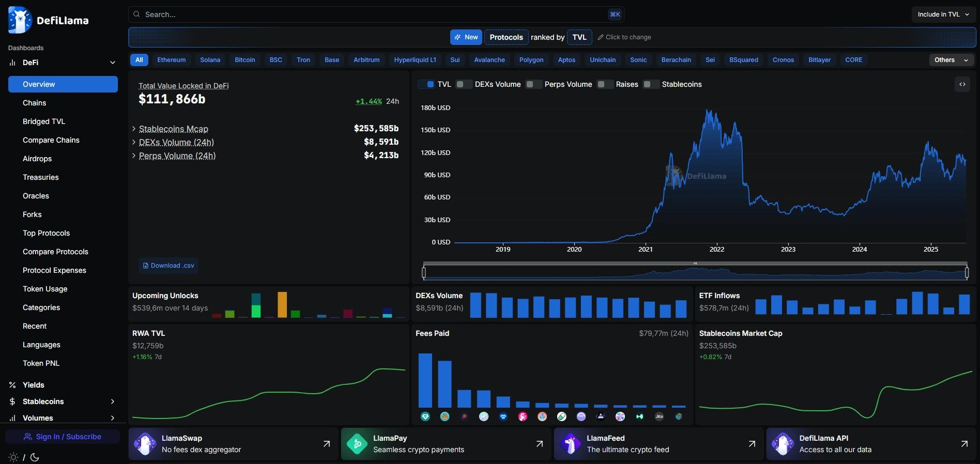
Task: Open the Treasuries sidebar link
Action: (63, 177)
